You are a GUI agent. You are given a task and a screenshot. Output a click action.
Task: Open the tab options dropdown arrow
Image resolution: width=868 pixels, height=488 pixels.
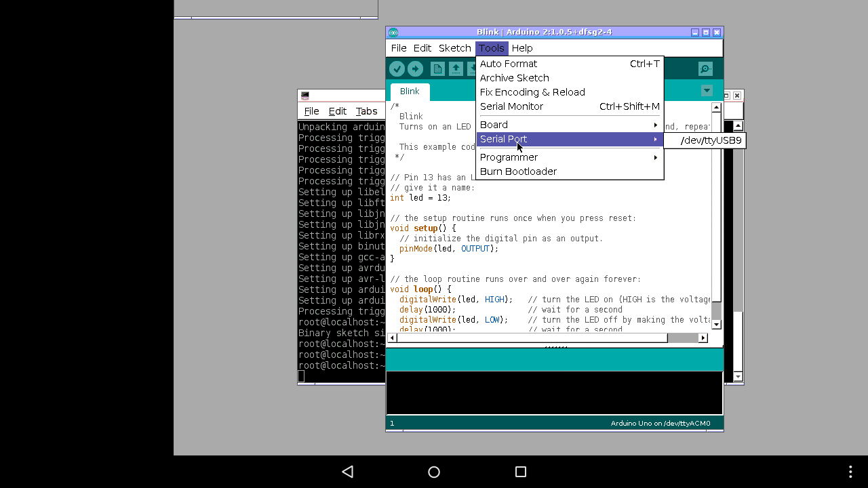point(707,91)
